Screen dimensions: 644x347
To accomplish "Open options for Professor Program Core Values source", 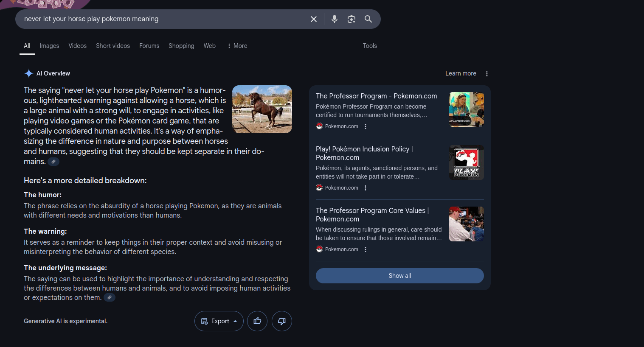I will point(366,249).
